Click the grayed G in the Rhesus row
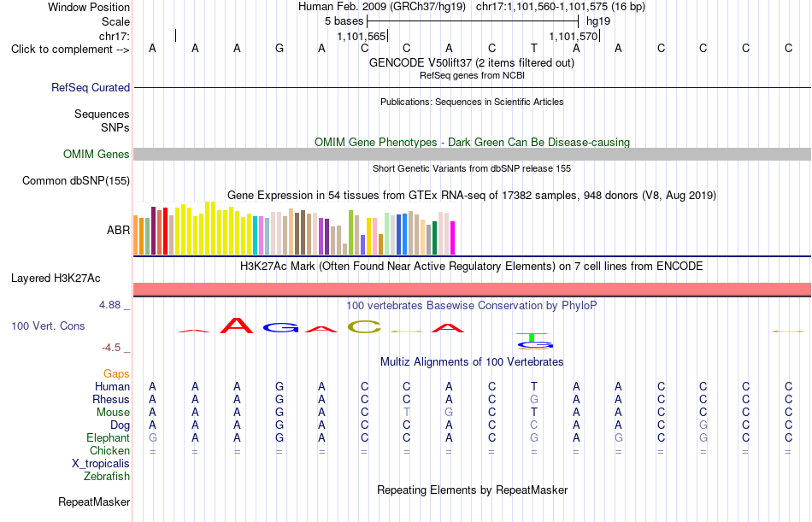812x522 pixels. (534, 399)
